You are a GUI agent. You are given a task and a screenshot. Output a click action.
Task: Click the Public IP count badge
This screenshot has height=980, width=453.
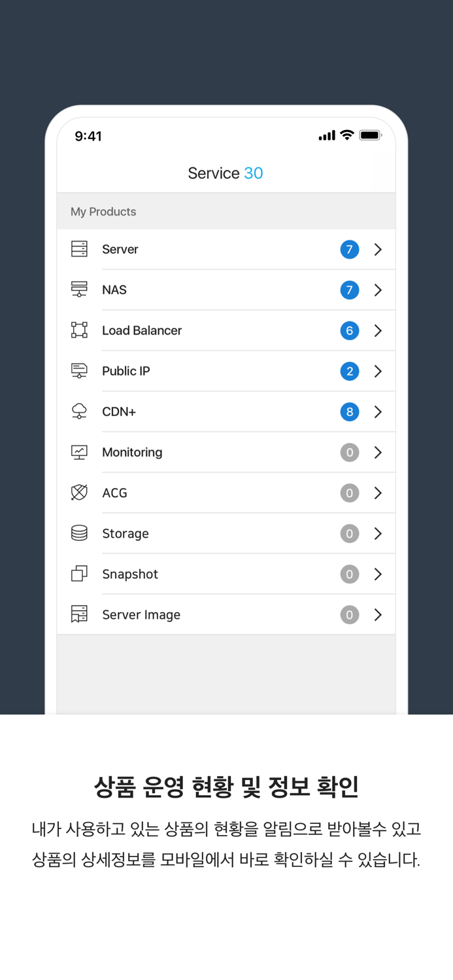click(x=350, y=371)
